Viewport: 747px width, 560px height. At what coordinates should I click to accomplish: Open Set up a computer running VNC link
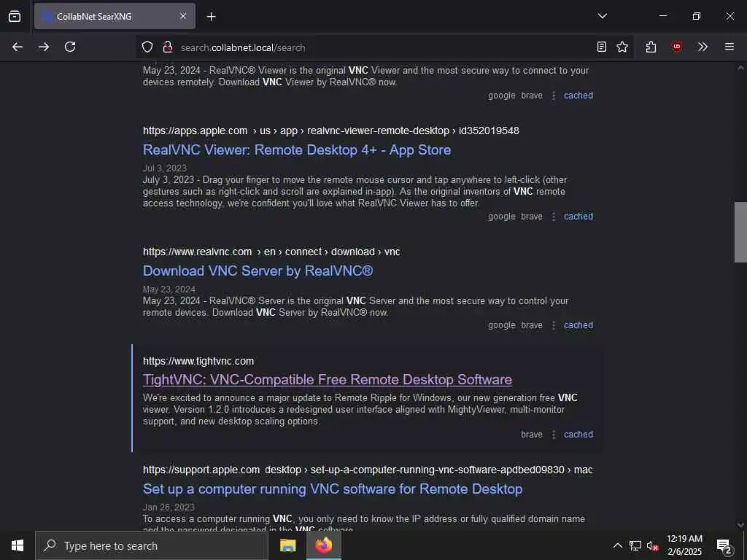[x=333, y=489]
